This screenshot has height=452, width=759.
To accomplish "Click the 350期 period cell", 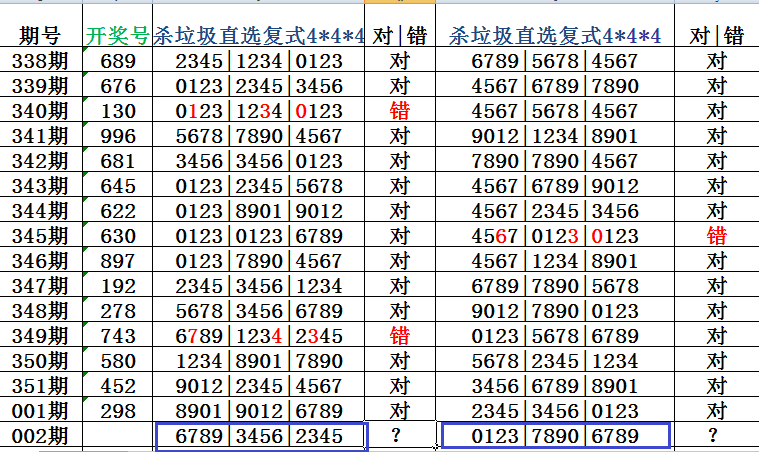I will pos(41,360).
